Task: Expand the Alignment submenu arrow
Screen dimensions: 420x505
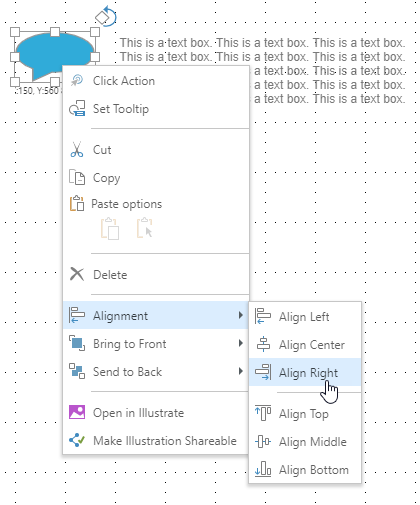Action: tap(241, 315)
